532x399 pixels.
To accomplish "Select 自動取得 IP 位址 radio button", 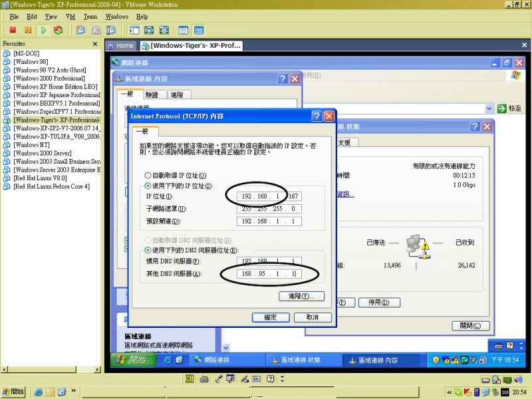I will pos(148,176).
